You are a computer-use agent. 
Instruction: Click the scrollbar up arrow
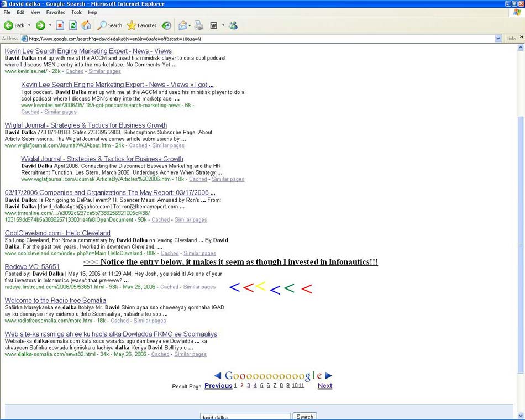tap(521, 48)
